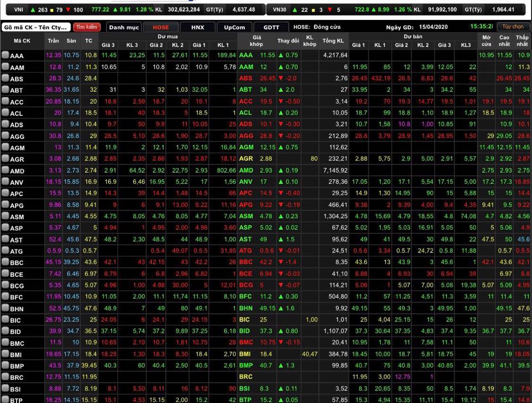The height and width of the screenshot is (403, 532).
Task: Open the Tùy chọn options dropdown
Action: (x=513, y=27)
